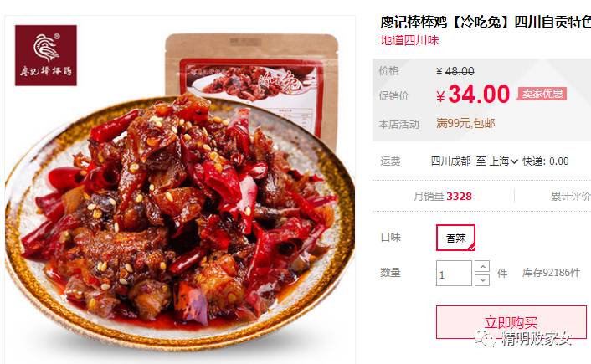Click the 库存92186件 stock info text

click(551, 273)
